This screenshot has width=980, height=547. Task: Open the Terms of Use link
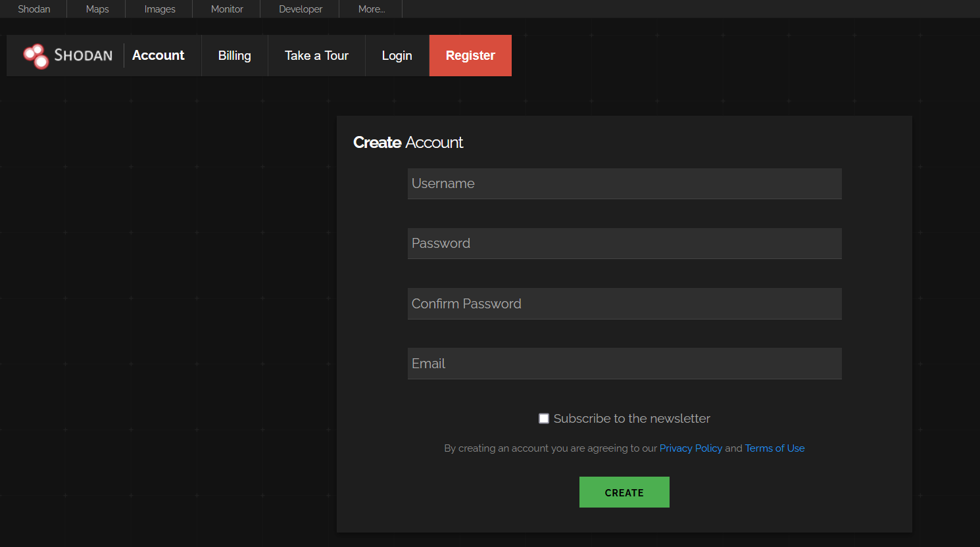point(775,448)
